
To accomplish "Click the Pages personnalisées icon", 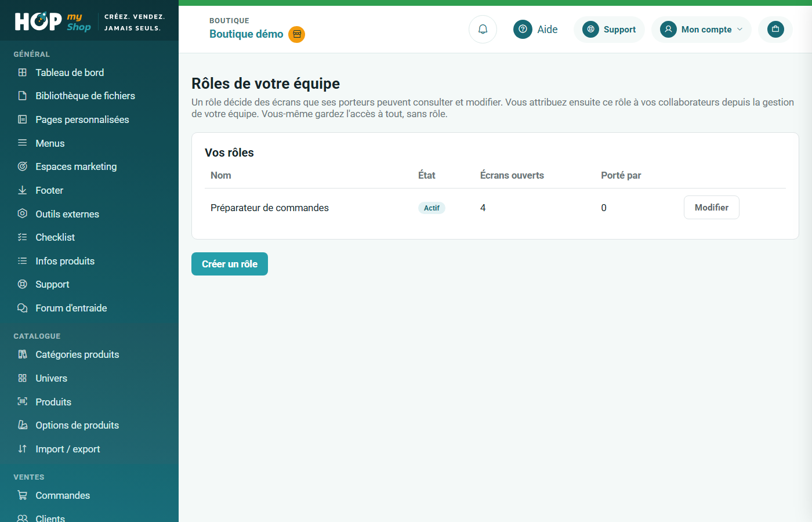I will click(x=23, y=119).
